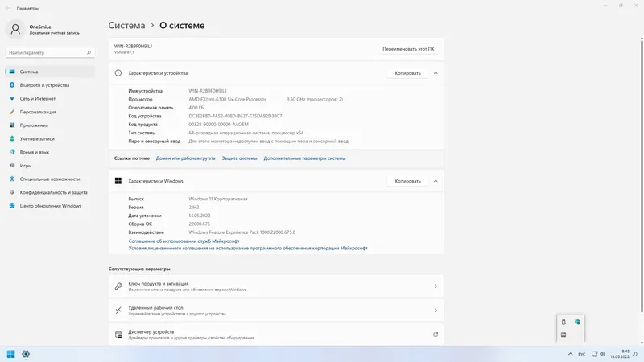Click the Учетные записи sidebar icon
This screenshot has height=362, width=644.
coord(12,138)
